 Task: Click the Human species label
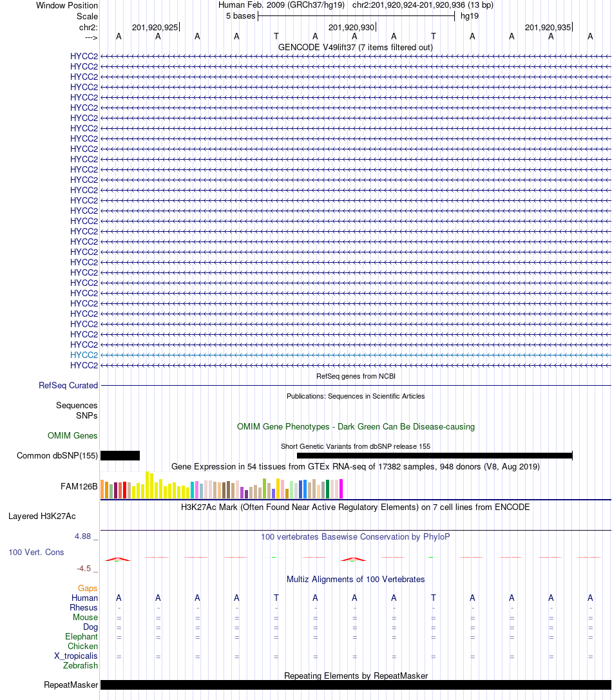pos(84,598)
